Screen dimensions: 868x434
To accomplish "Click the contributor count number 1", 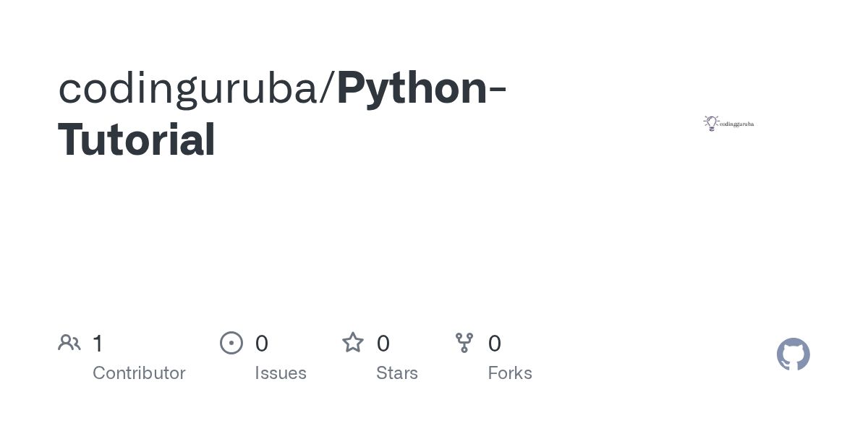I will click(98, 344).
